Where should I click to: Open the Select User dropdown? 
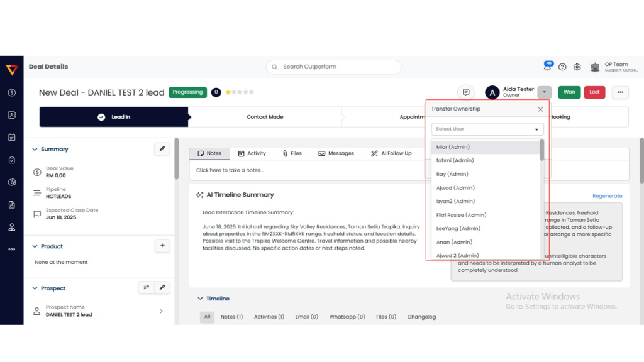(x=487, y=129)
